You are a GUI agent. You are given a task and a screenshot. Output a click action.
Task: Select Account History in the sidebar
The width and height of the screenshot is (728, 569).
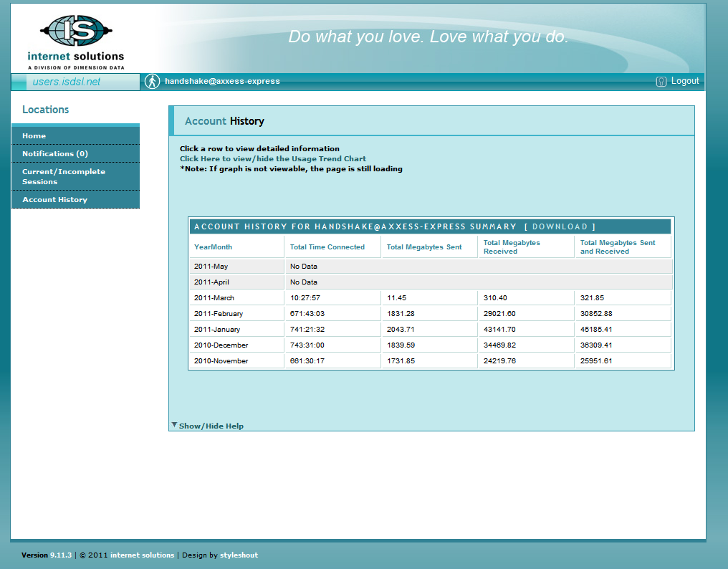click(54, 200)
